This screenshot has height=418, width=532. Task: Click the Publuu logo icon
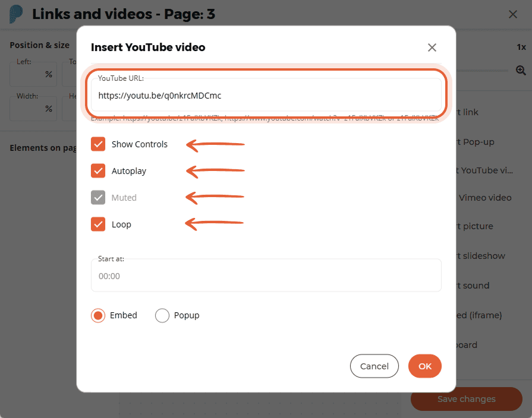(16, 14)
